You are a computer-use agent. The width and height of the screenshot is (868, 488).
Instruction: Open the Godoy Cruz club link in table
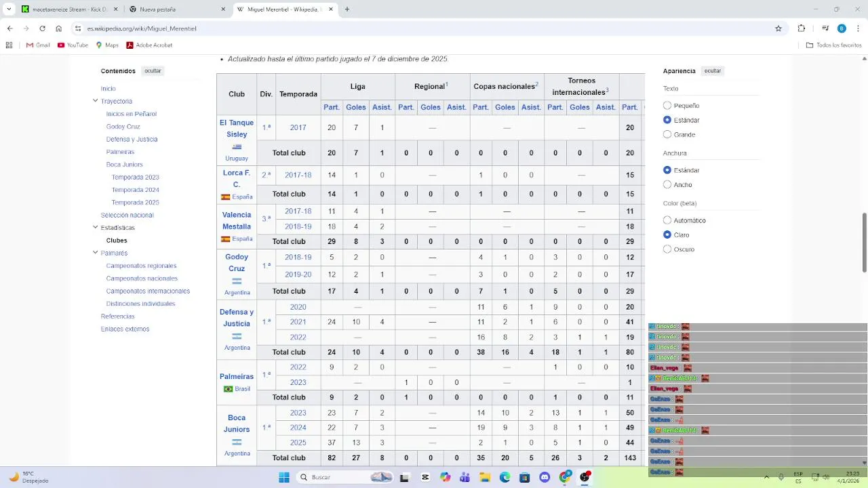(237, 263)
